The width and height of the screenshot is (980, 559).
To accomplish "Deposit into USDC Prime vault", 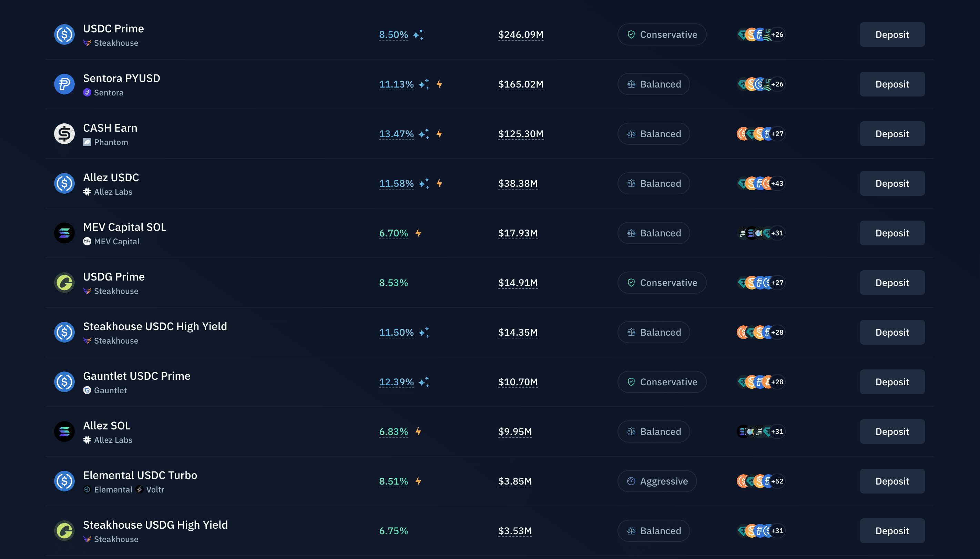I will click(892, 34).
